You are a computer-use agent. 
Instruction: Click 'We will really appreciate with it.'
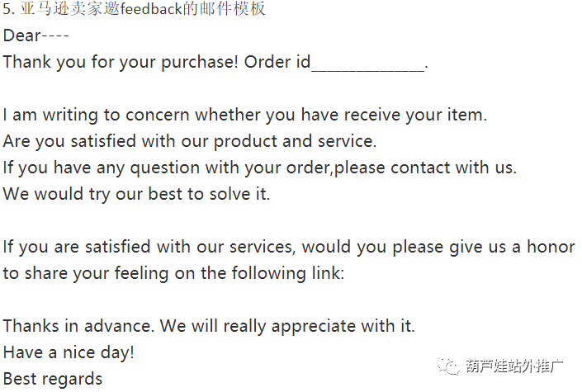point(287,326)
